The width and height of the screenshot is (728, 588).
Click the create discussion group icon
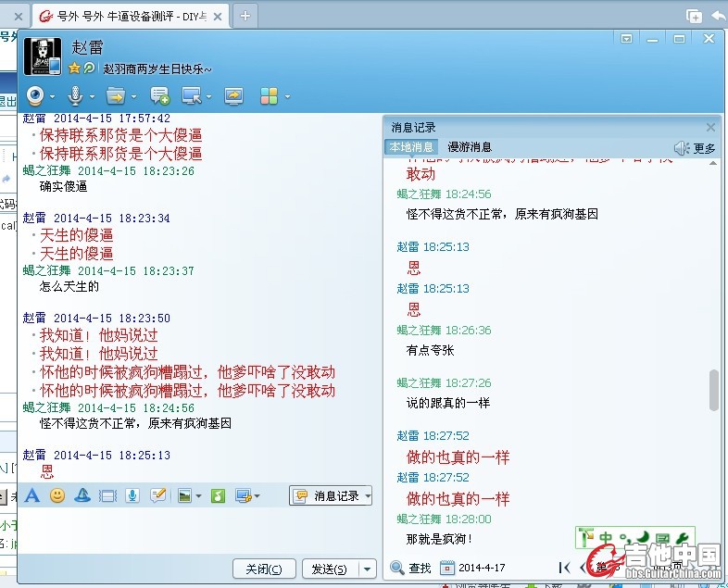tap(159, 95)
